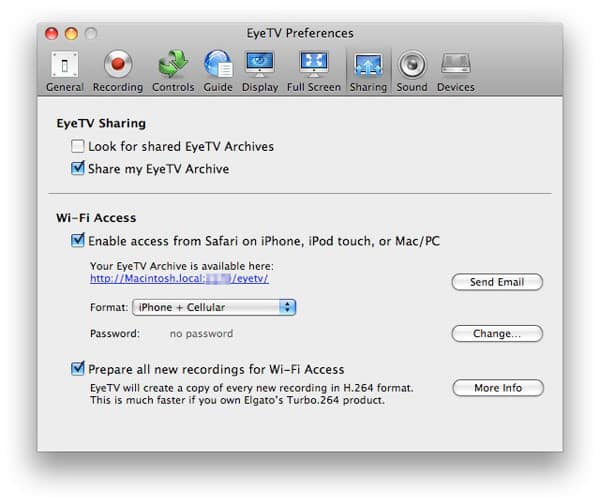This screenshot has height=503, width=600.
Task: Open the Format dropdown showing iPhone + Cellular
Action: (x=214, y=307)
